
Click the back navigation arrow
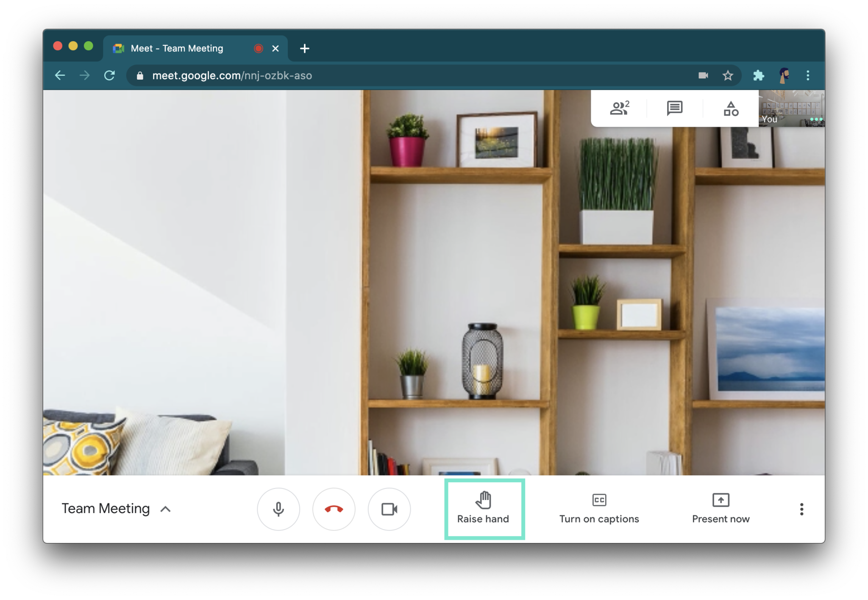pos(60,75)
